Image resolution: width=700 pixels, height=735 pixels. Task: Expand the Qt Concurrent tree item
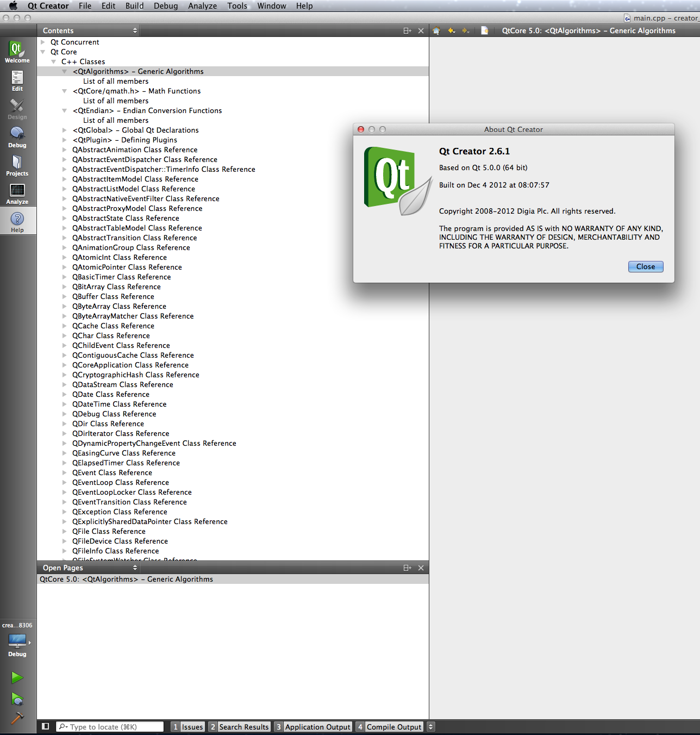pos(43,42)
